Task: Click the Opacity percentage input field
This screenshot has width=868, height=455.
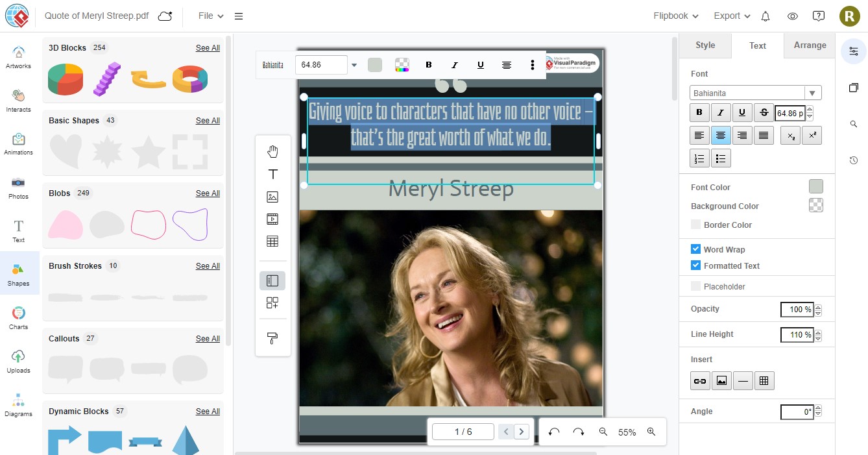Action: coord(797,310)
